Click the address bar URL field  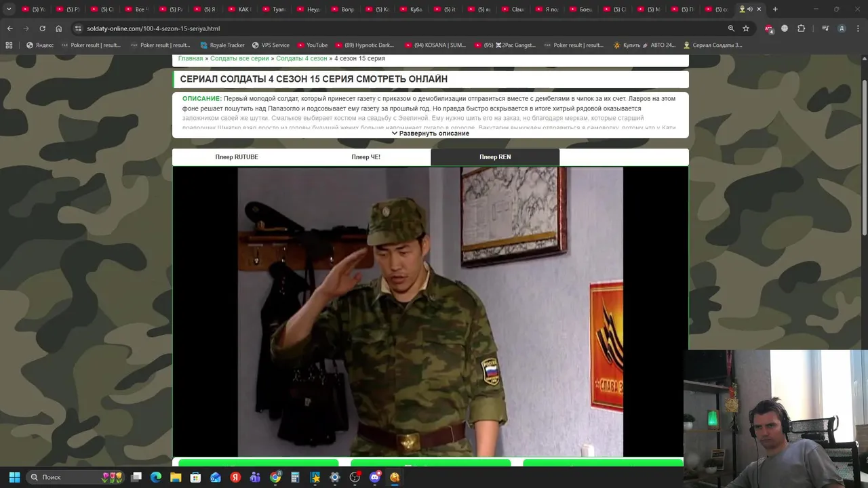click(400, 28)
